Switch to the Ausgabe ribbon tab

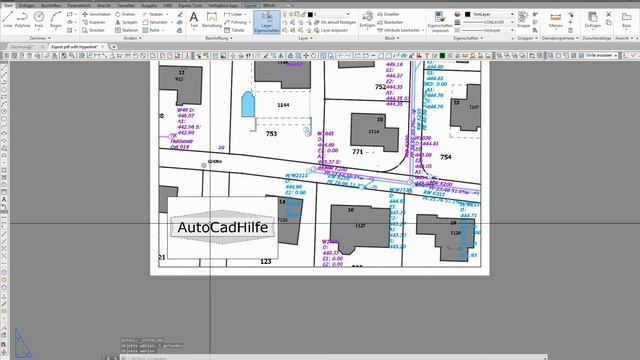click(149, 6)
